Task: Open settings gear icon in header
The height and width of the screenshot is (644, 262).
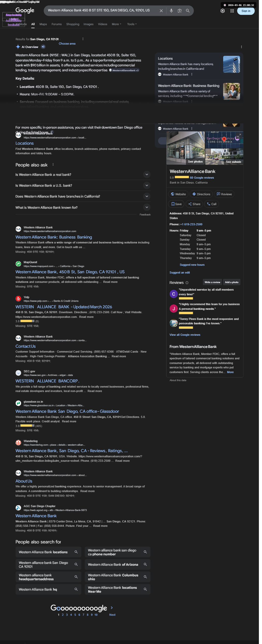Action: (x=223, y=11)
